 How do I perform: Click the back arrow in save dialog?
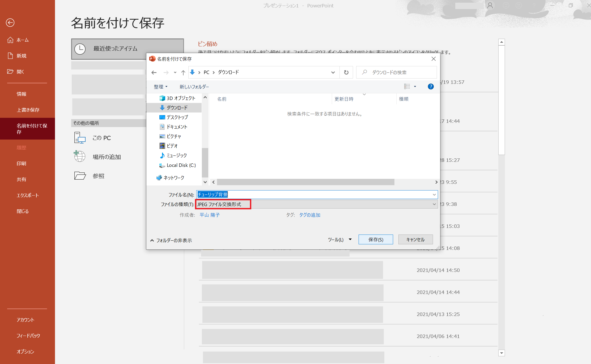coord(154,72)
